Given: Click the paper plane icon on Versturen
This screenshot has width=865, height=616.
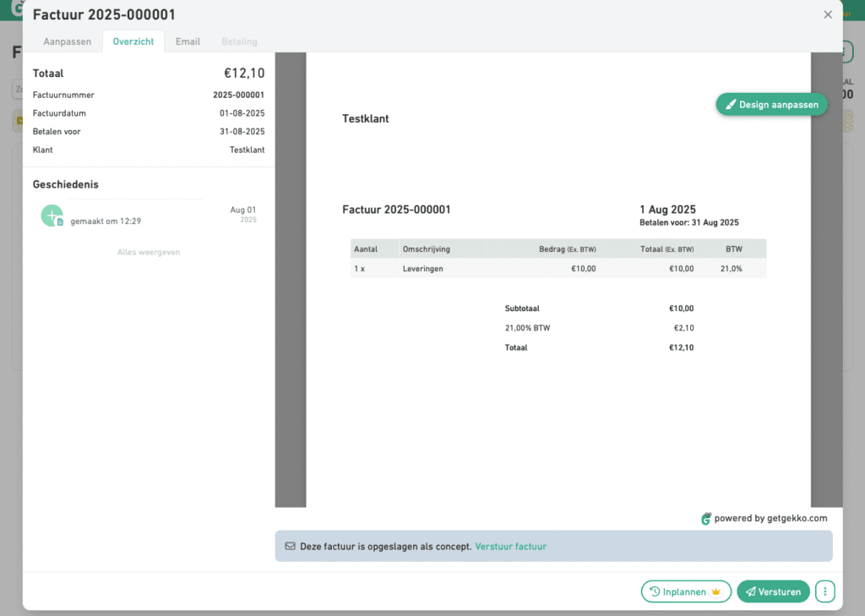Looking at the screenshot, I should tap(748, 592).
